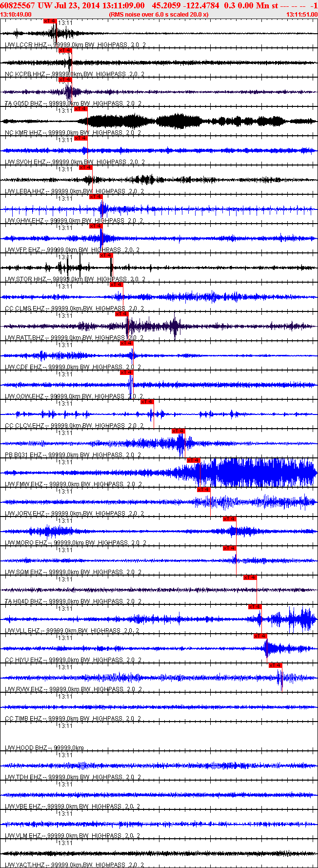Viewport: 318px width, 868px height.
Task: Click the red pick flag on the OOW trace
Action: (x=126, y=372)
